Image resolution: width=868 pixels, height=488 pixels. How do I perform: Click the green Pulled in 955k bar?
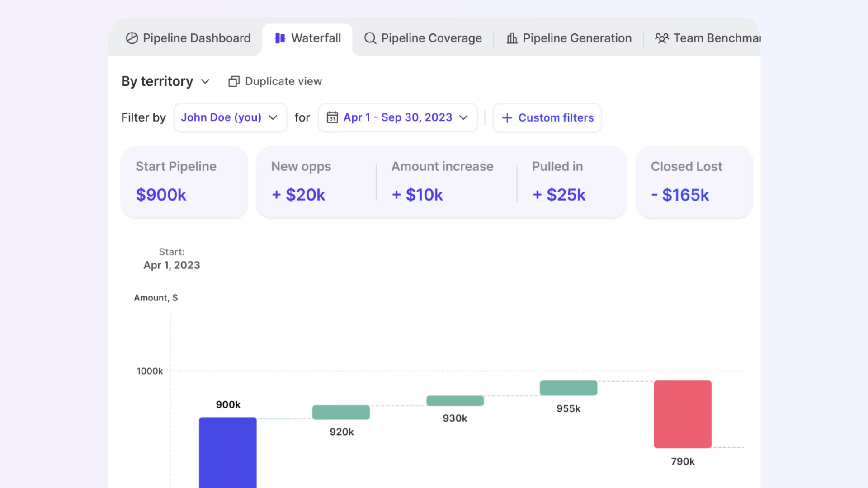coord(568,388)
